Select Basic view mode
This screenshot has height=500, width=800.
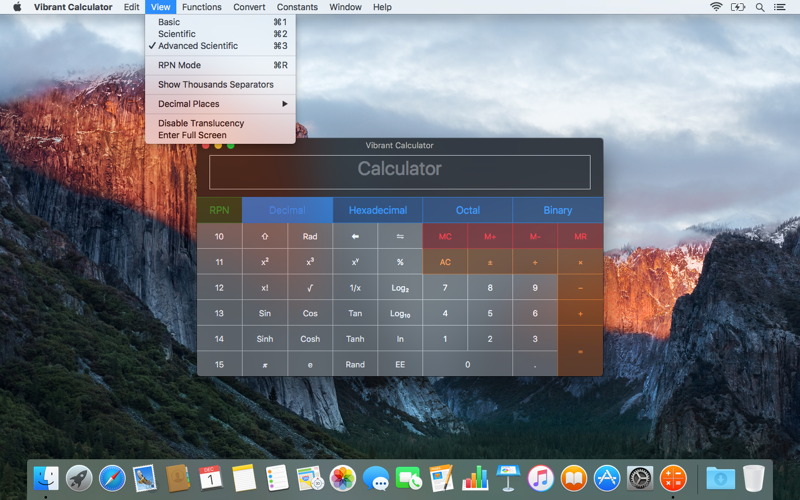[x=220, y=22]
